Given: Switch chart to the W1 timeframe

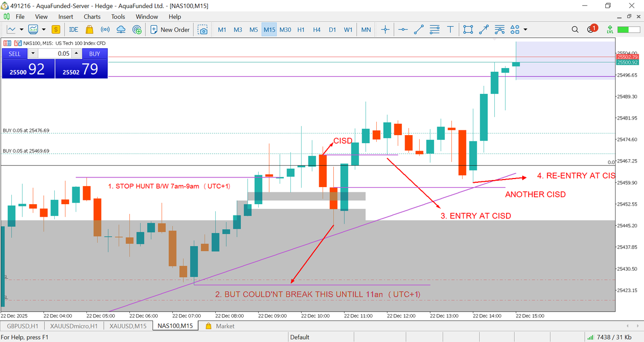Looking at the screenshot, I should (x=348, y=29).
